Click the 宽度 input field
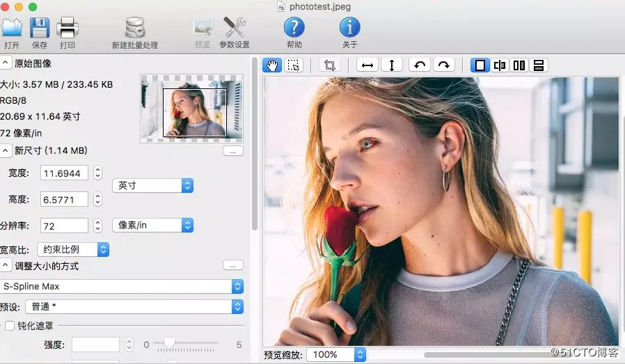Screen dimensions: 625x364 tap(64, 173)
